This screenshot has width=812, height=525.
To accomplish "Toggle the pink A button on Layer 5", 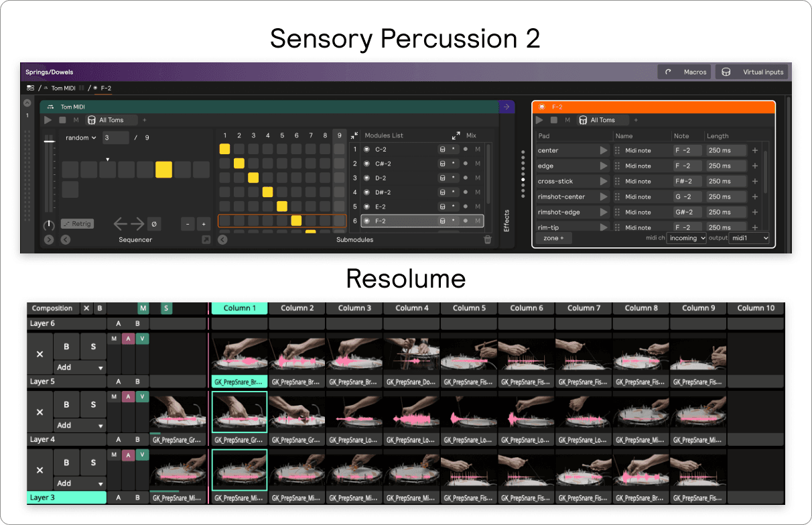I will tap(128, 339).
